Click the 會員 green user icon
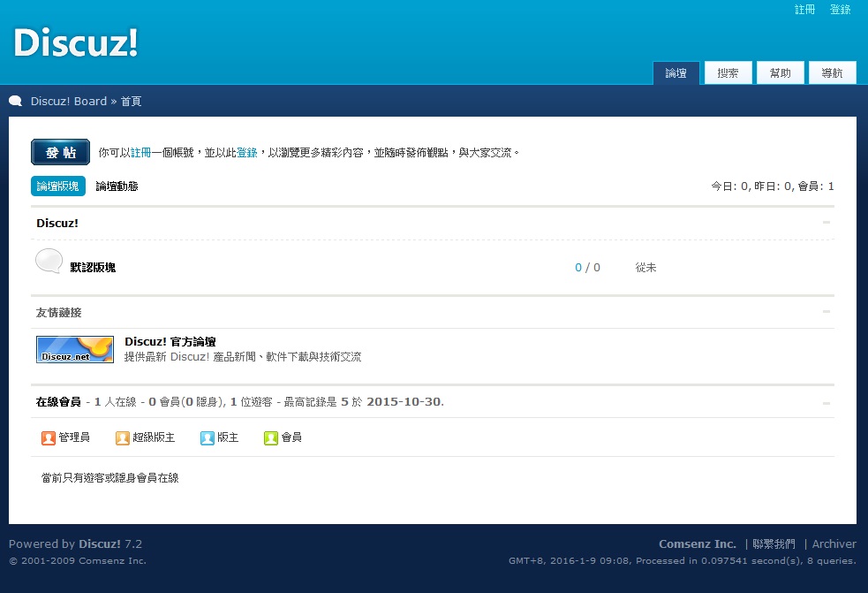This screenshot has height=593, width=868. coord(271,437)
